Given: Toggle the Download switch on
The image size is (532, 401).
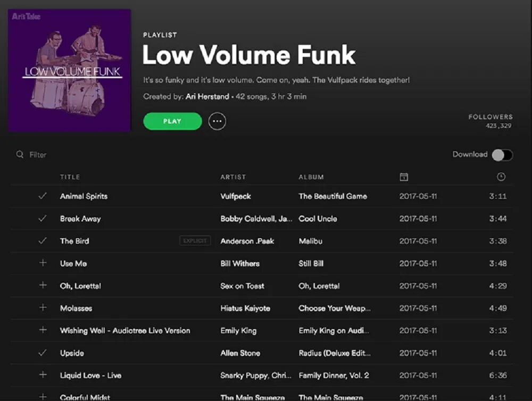Looking at the screenshot, I should [503, 155].
